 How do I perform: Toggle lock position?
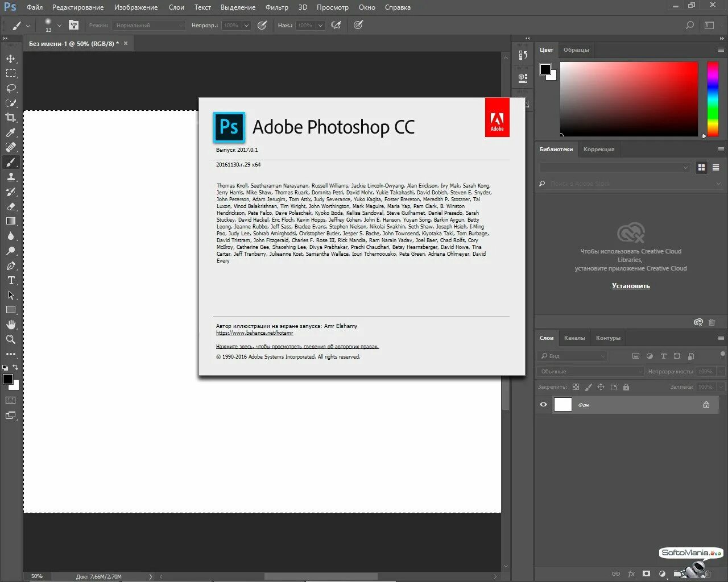click(x=601, y=387)
